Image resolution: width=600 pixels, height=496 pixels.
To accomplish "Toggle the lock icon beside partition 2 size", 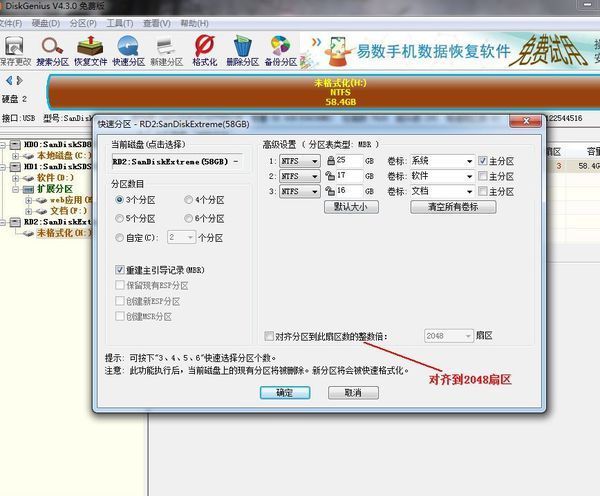I will (x=330, y=176).
